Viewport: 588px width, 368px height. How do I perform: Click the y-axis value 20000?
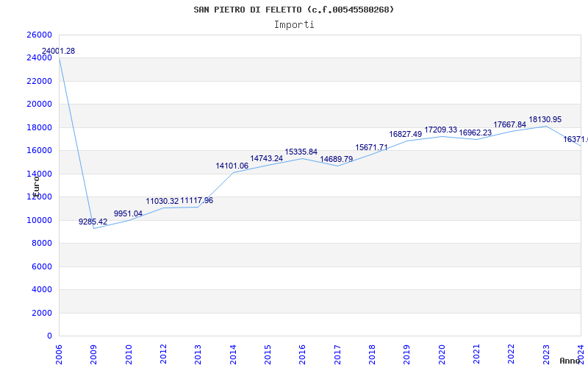tap(39, 105)
